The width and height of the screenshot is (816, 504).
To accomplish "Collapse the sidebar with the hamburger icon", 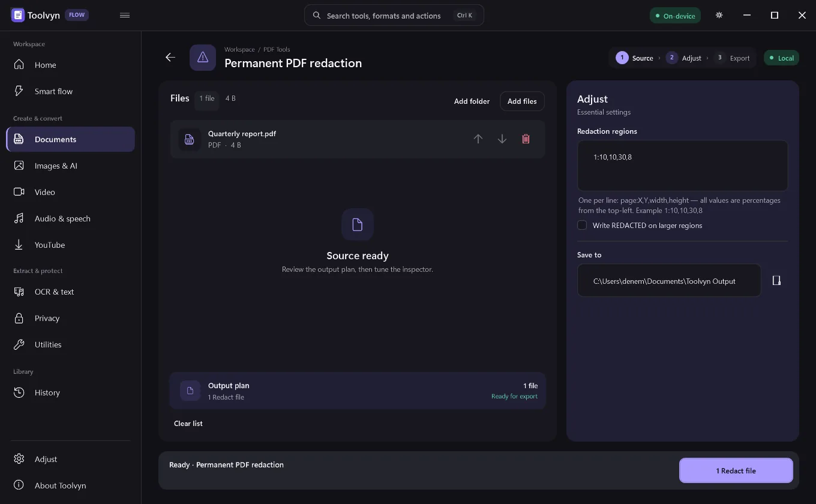I will click(125, 16).
